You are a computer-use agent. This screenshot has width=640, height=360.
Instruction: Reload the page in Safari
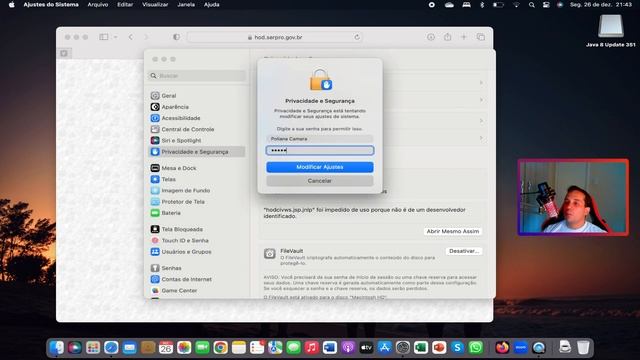(357, 37)
